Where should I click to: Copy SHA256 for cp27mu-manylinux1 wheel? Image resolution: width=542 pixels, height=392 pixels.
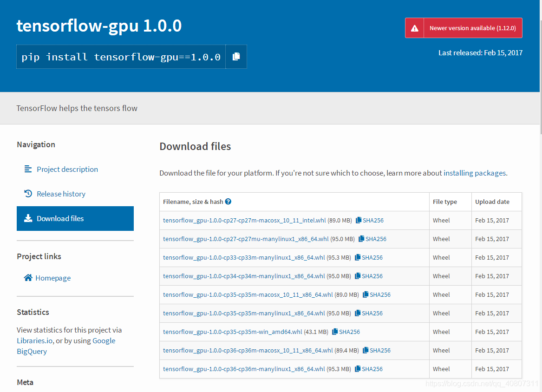click(372, 239)
